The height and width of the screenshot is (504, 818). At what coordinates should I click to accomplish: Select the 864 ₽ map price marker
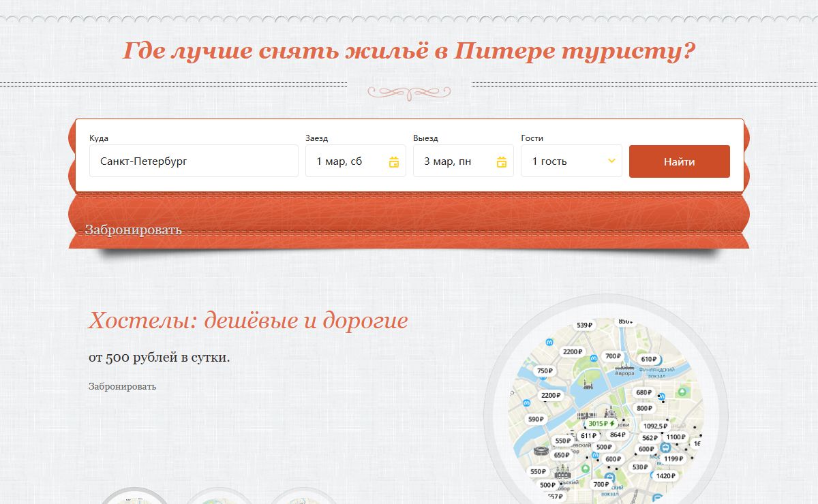[618, 435]
